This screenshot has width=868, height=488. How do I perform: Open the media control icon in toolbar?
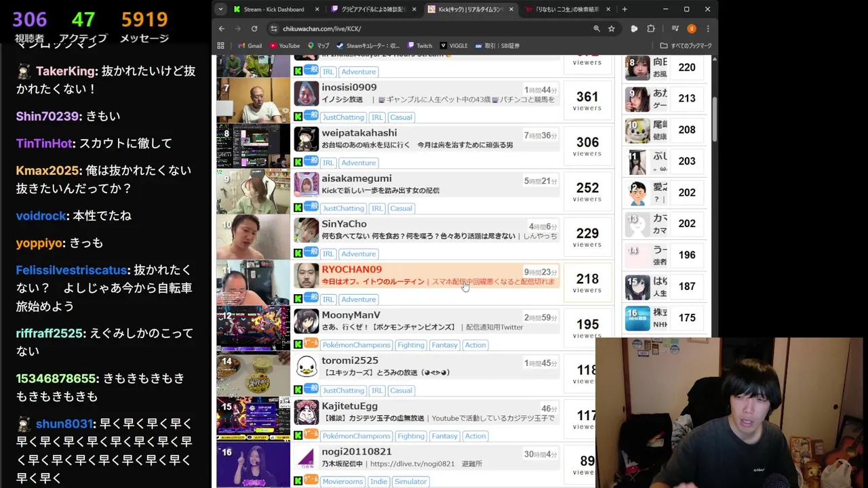tap(675, 28)
